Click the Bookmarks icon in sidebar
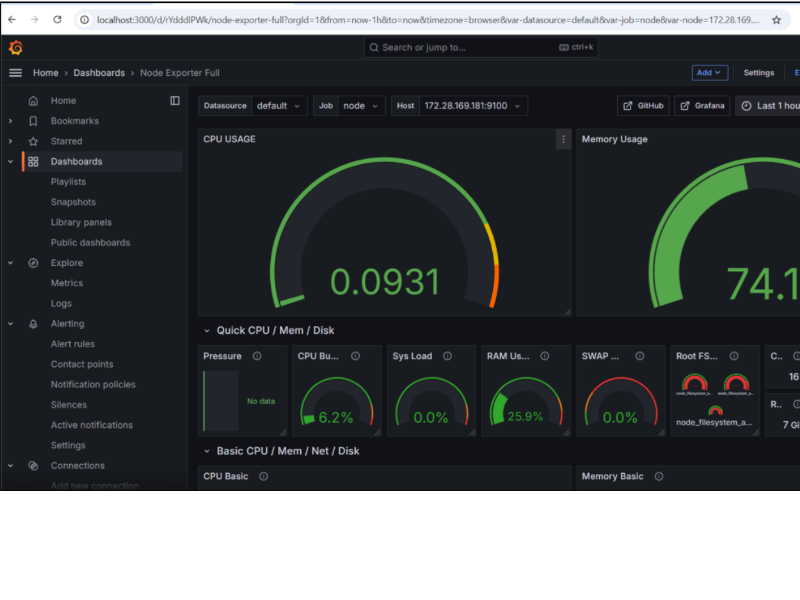800x600 pixels. pyautogui.click(x=33, y=121)
